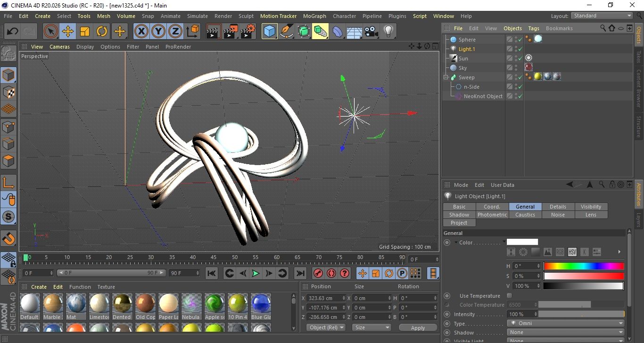Enable Use Temperature checkbox
The width and height of the screenshot is (644, 343).
point(509,296)
